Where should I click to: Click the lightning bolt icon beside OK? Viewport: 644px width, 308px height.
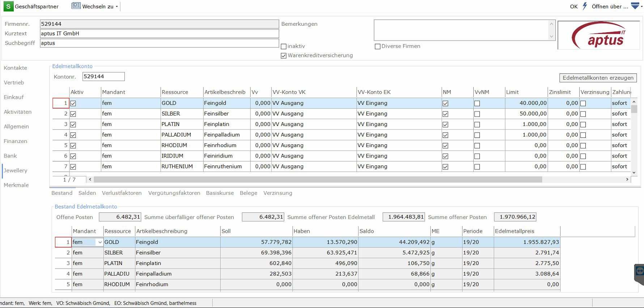tap(585, 6)
